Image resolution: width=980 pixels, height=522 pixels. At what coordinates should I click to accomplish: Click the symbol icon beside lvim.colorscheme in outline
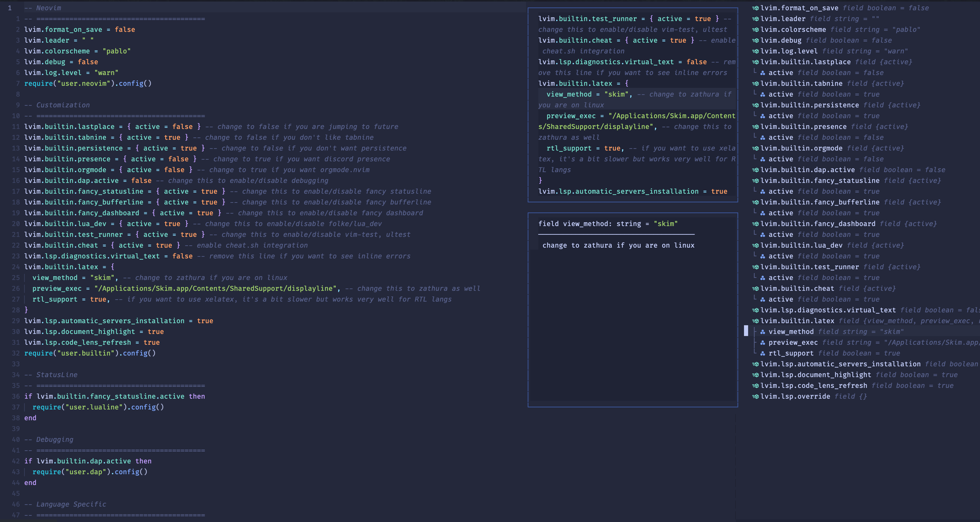(755, 30)
